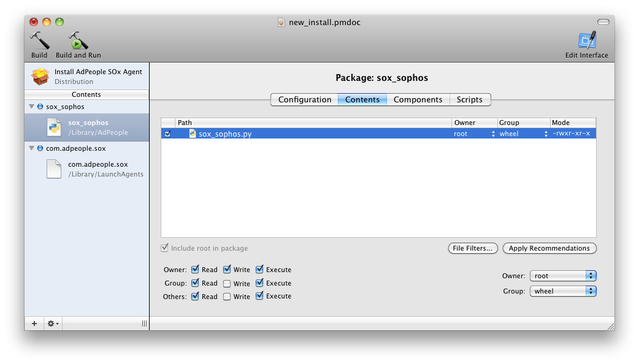The width and height of the screenshot is (639, 364).
Task: Open the gear action menu
Action: click(53, 324)
